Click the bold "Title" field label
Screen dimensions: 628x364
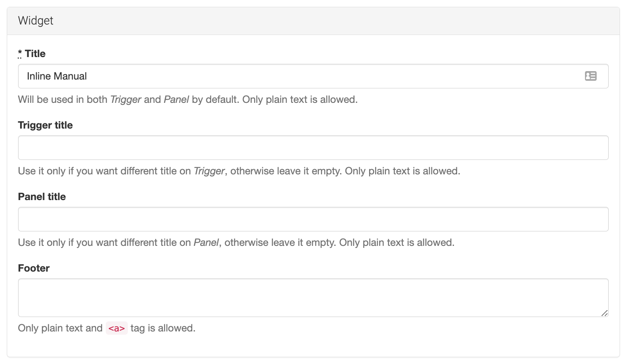pyautogui.click(x=35, y=54)
